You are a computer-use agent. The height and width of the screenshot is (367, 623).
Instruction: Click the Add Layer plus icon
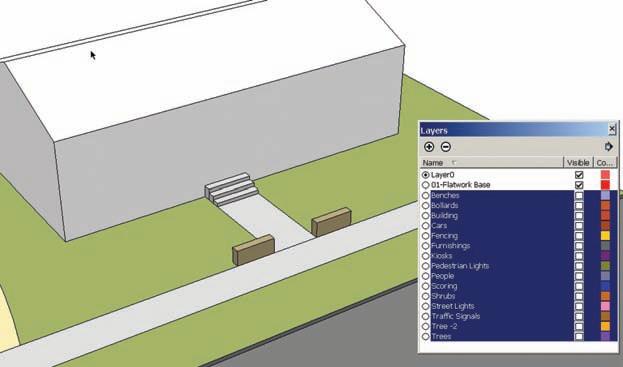(429, 147)
